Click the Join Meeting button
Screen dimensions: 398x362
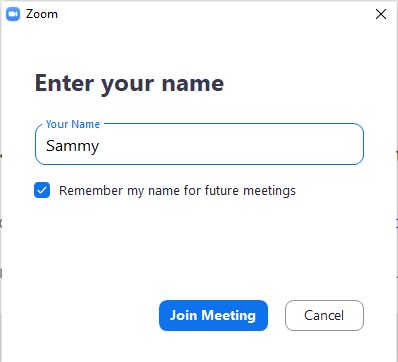(213, 315)
